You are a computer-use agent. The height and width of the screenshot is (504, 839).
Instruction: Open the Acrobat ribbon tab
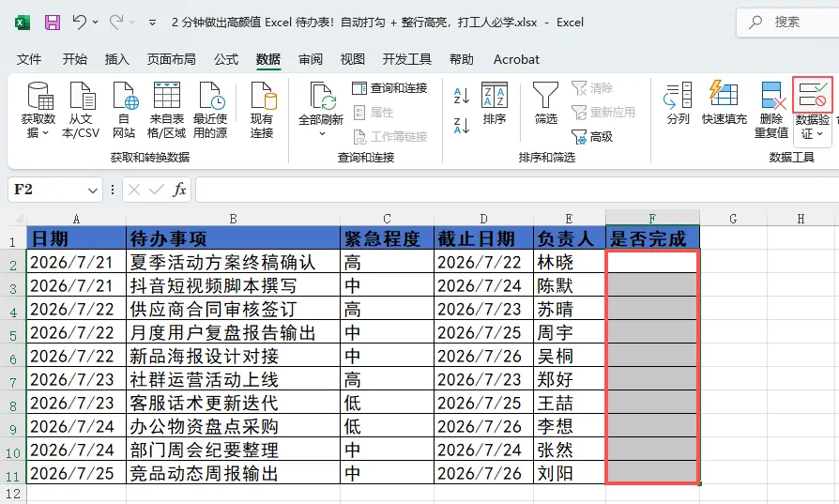(516, 59)
